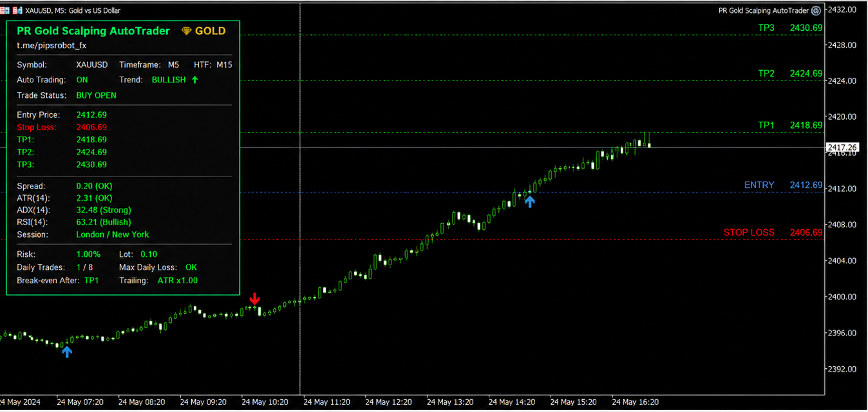Click the 24 May 11:20 time axis label

pos(326,402)
